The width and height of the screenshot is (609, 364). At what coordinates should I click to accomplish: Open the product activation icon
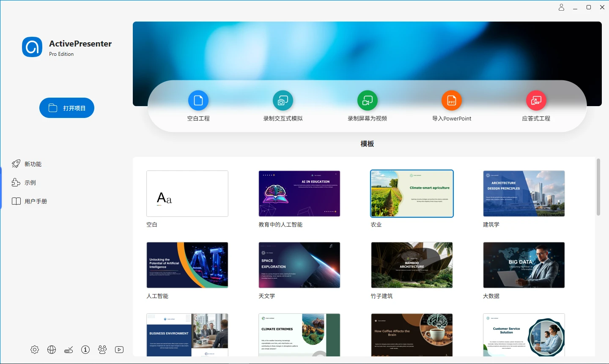tap(68, 350)
